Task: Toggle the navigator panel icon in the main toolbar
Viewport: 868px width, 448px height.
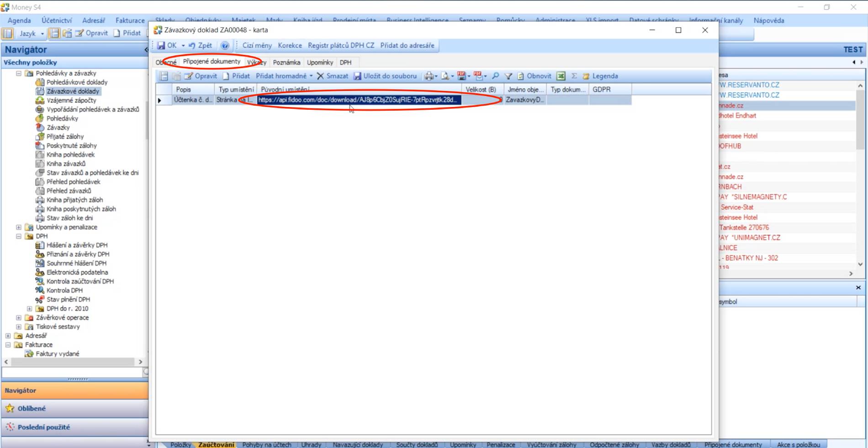Action: coord(8,33)
